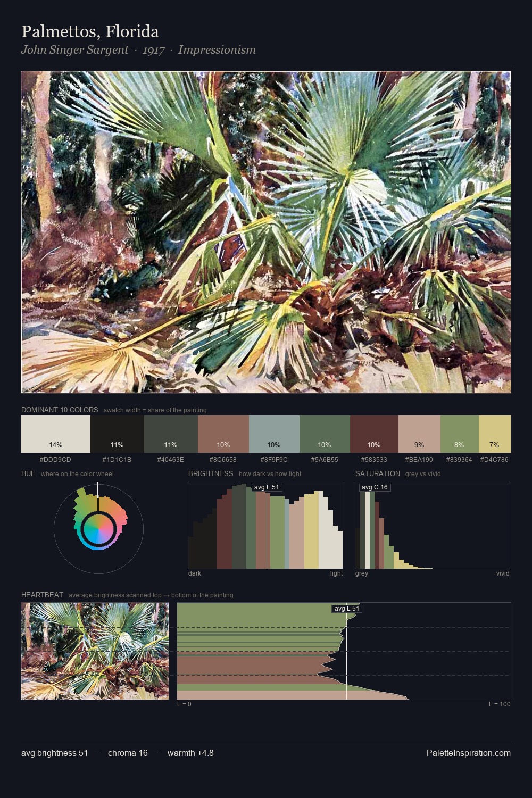Screen dimensions: 532x798
Task: Select the #583533 maroon swatch
Action: coord(374,434)
